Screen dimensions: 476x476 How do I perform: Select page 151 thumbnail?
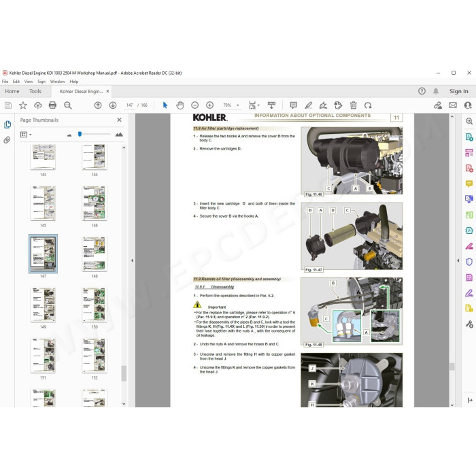[x=43, y=356]
